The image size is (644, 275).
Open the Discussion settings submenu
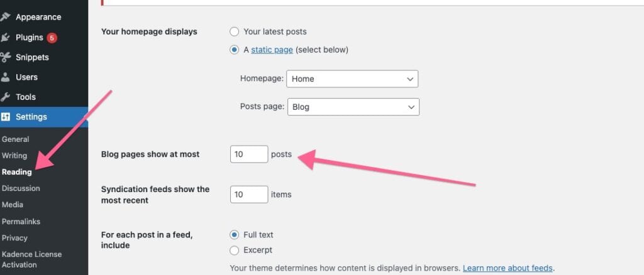[x=21, y=188]
